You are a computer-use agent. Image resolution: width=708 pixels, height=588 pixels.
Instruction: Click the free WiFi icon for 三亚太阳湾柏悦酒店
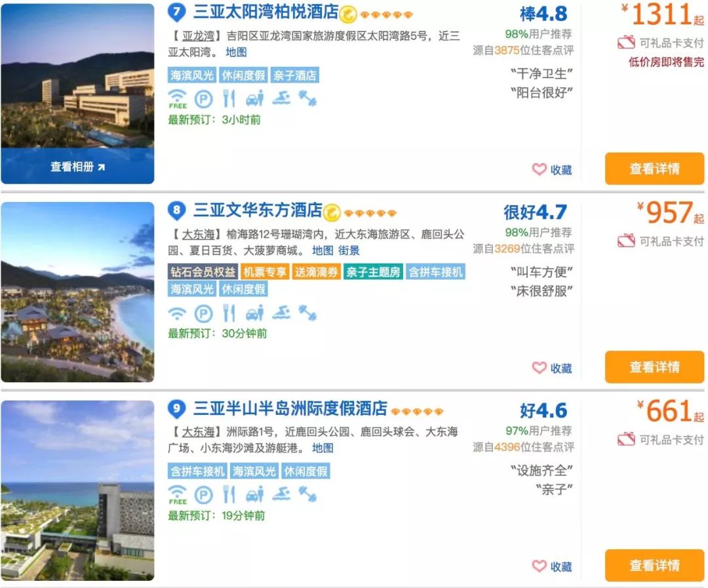pos(178,98)
